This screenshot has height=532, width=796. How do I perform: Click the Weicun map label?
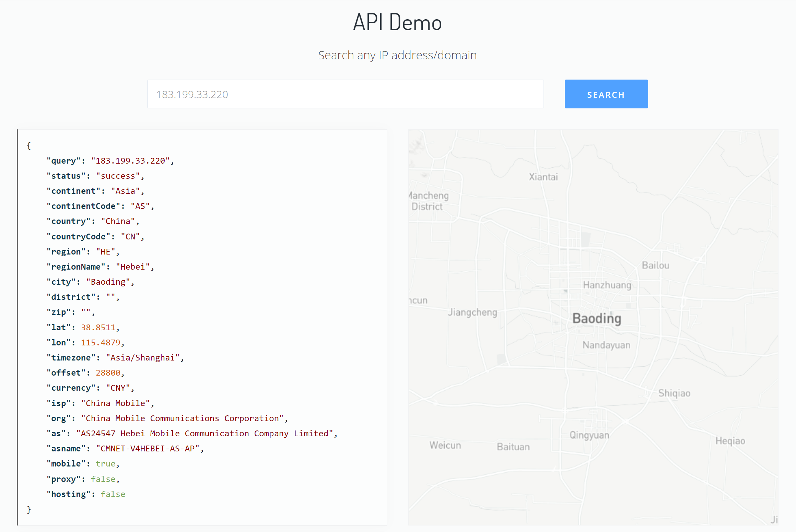pos(445,446)
